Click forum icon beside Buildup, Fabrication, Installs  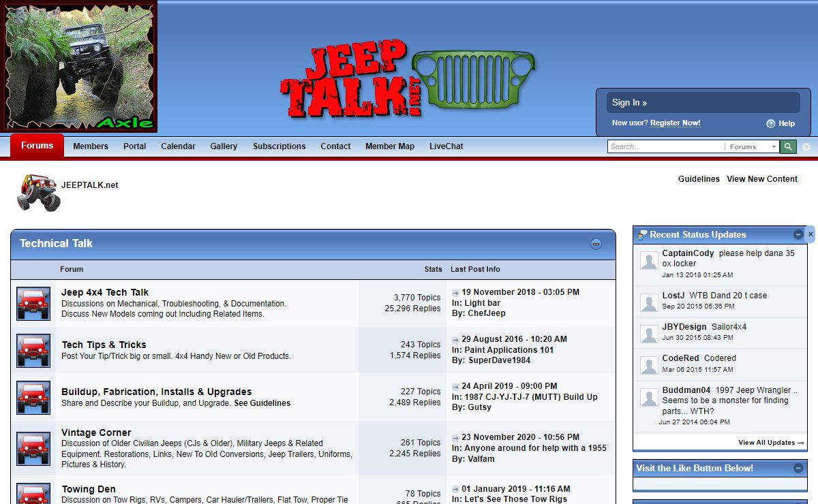[x=33, y=398]
